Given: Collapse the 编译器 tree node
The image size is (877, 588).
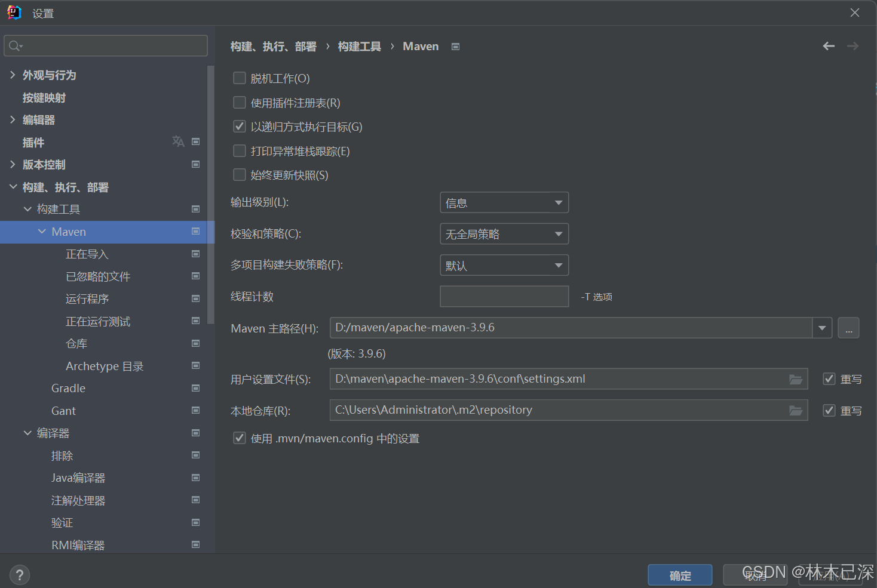Looking at the screenshot, I should click(x=27, y=433).
